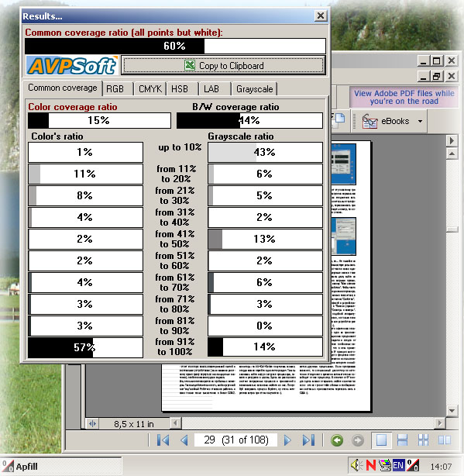Select continuous-facing page layout

click(423, 440)
